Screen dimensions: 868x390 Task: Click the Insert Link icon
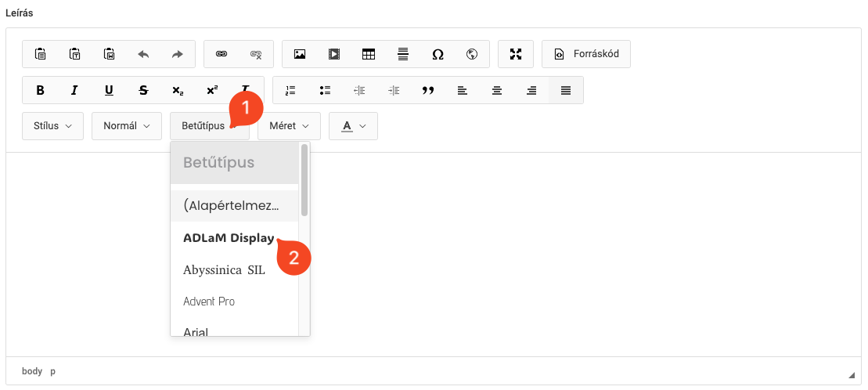tap(222, 54)
